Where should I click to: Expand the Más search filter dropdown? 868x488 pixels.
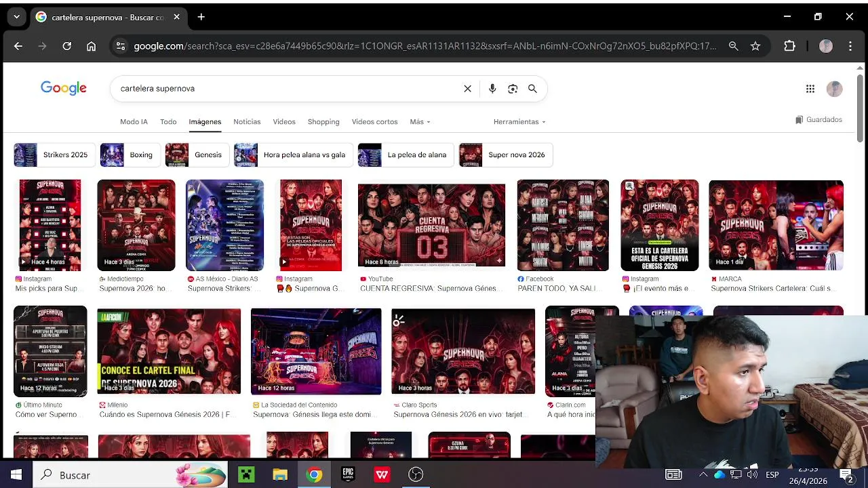(420, 122)
